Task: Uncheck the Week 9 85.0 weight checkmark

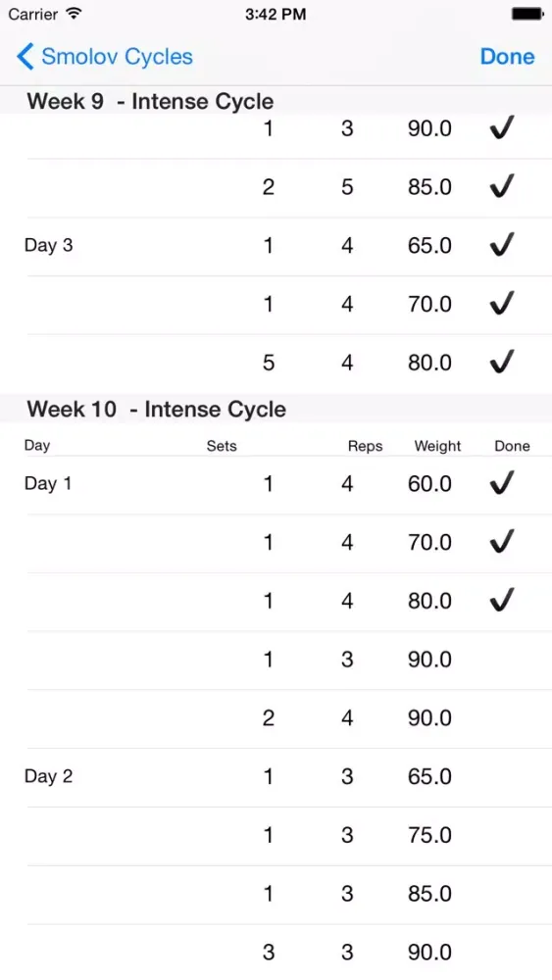Action: [x=501, y=185]
